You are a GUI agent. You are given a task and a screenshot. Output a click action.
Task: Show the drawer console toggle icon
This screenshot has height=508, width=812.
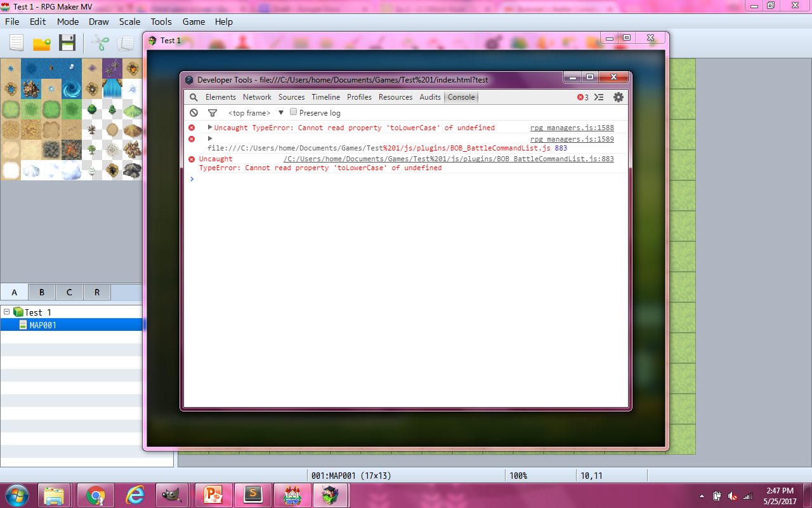pyautogui.click(x=599, y=97)
